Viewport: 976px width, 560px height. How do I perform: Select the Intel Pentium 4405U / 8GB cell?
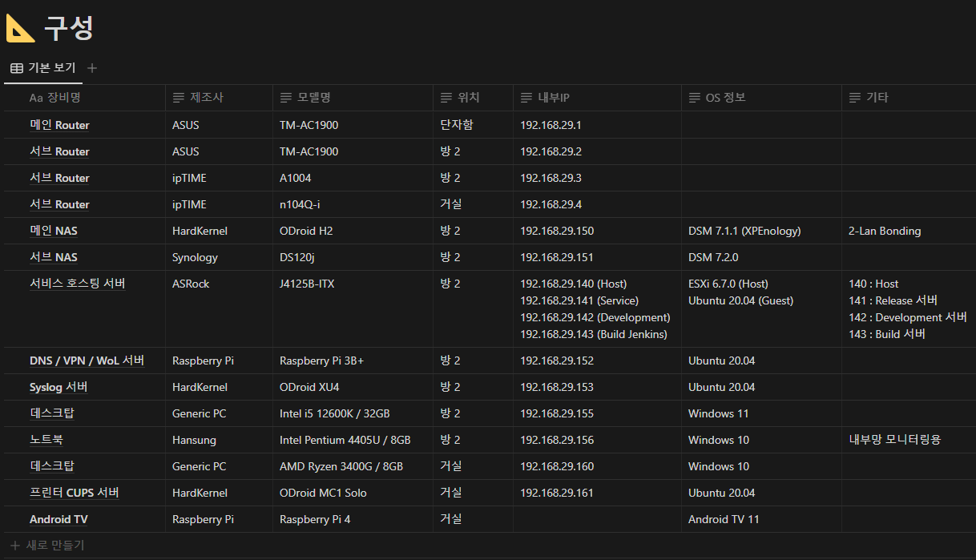click(353, 439)
